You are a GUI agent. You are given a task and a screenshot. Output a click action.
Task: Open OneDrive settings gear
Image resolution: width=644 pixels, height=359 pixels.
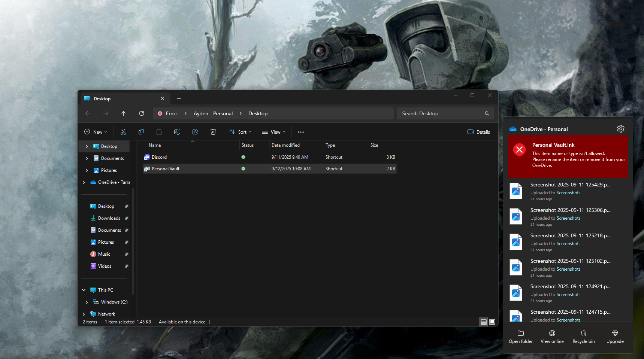pyautogui.click(x=621, y=129)
